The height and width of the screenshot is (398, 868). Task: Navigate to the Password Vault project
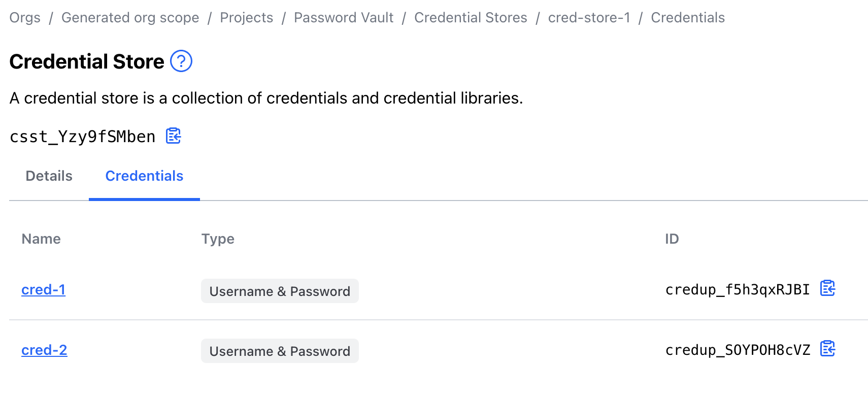tap(344, 17)
